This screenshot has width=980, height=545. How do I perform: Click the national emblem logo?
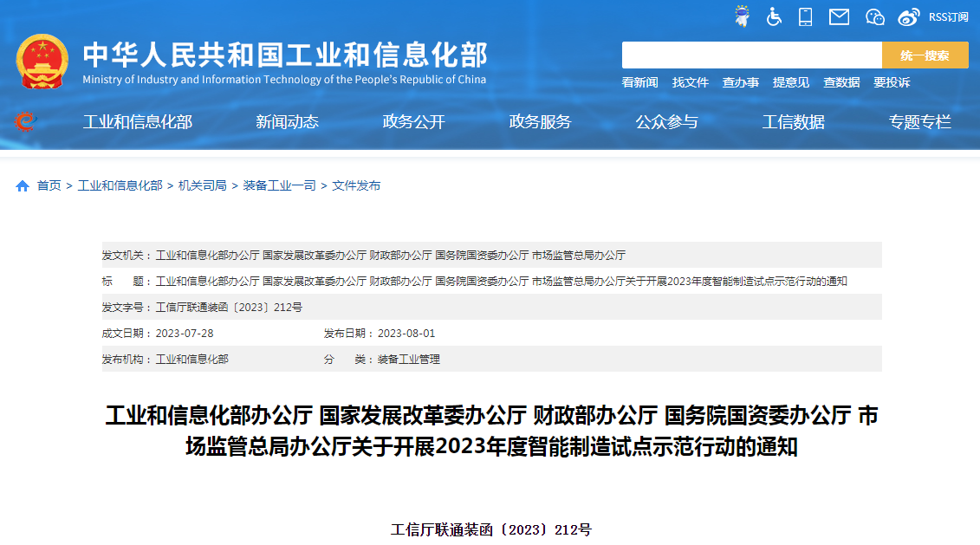click(x=42, y=62)
